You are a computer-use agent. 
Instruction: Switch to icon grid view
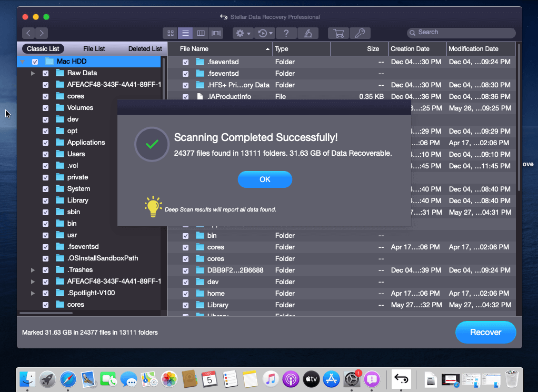click(x=170, y=33)
